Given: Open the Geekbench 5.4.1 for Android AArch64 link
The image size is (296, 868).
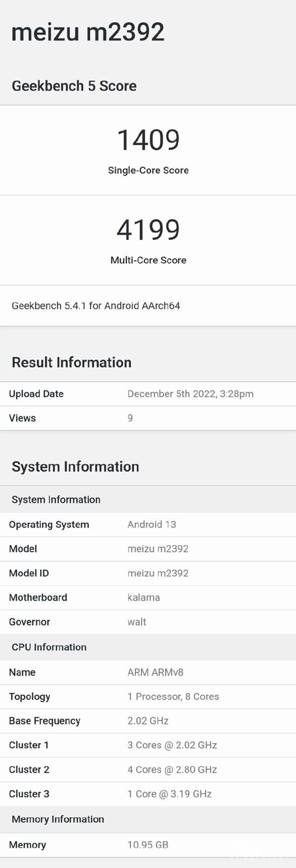Looking at the screenshot, I should [x=96, y=306].
